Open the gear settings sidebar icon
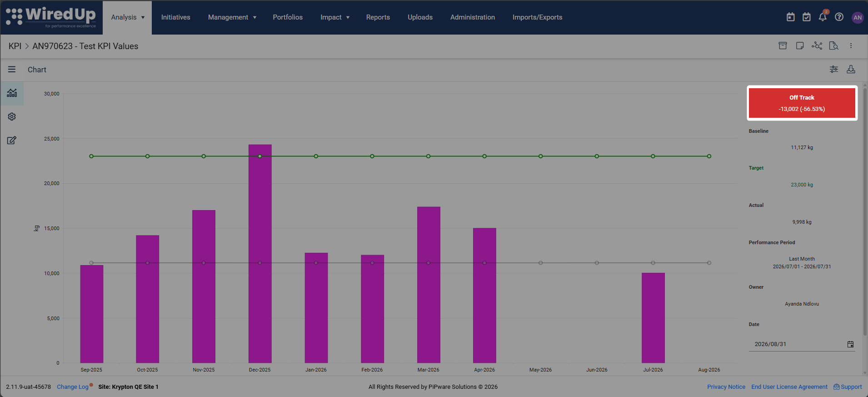The height and width of the screenshot is (397, 868). 12,117
